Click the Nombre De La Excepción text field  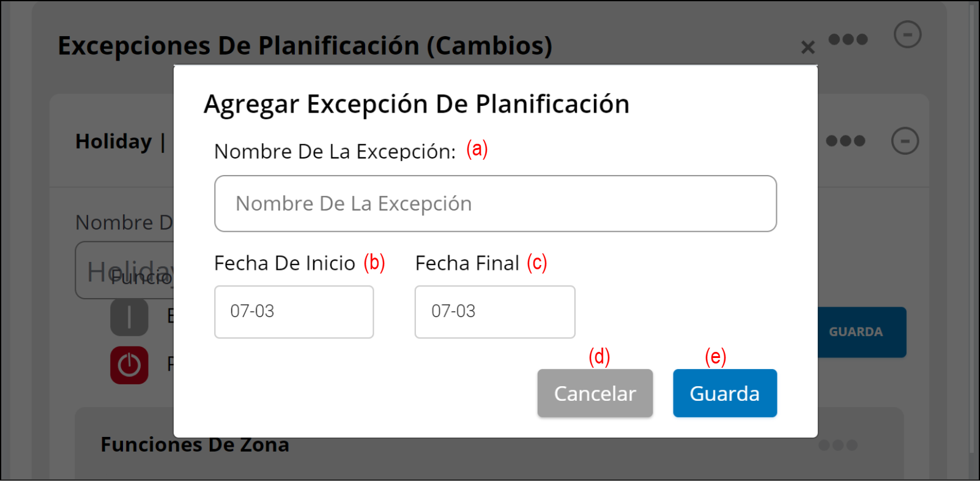coord(496,204)
